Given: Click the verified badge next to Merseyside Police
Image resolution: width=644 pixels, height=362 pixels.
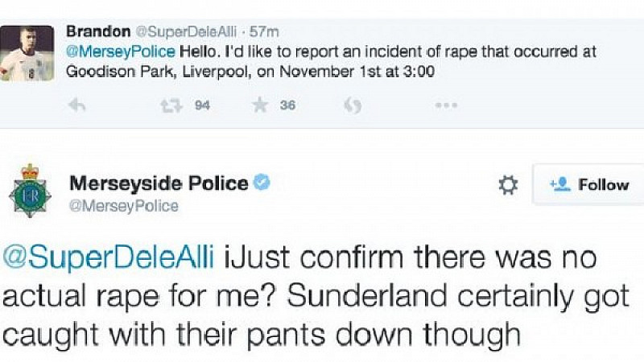Looking at the screenshot, I should click(262, 183).
